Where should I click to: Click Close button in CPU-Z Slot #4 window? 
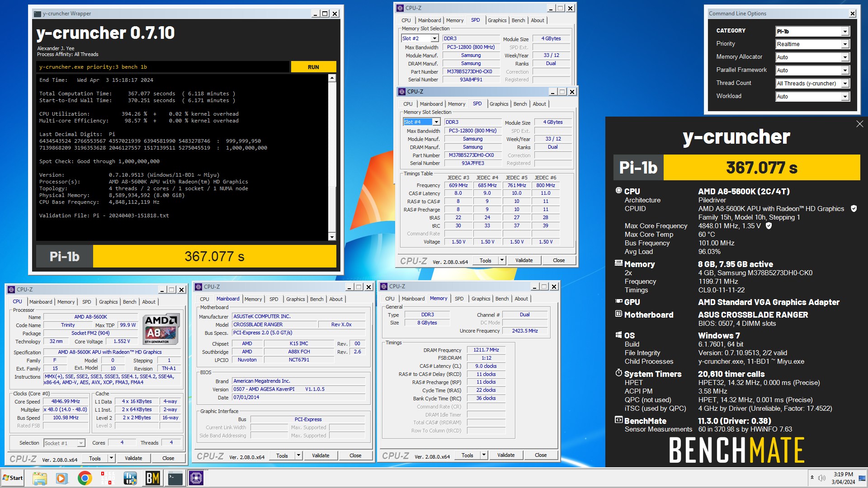click(559, 260)
